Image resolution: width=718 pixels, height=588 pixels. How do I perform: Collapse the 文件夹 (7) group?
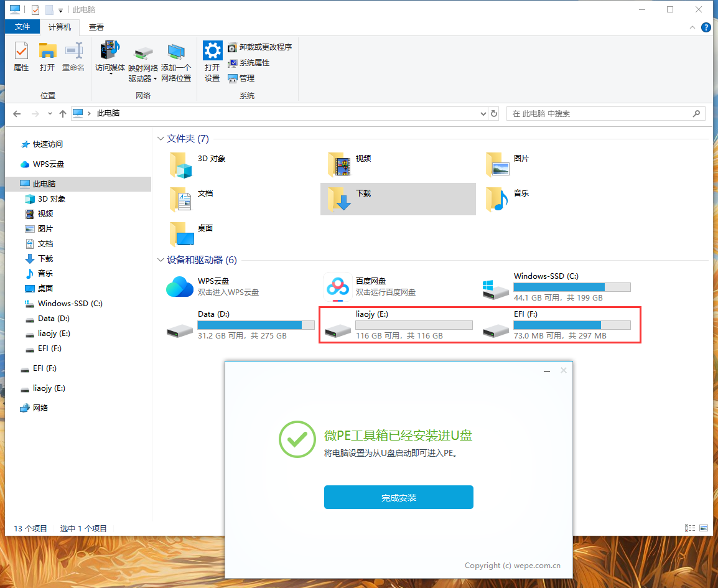pos(161,138)
